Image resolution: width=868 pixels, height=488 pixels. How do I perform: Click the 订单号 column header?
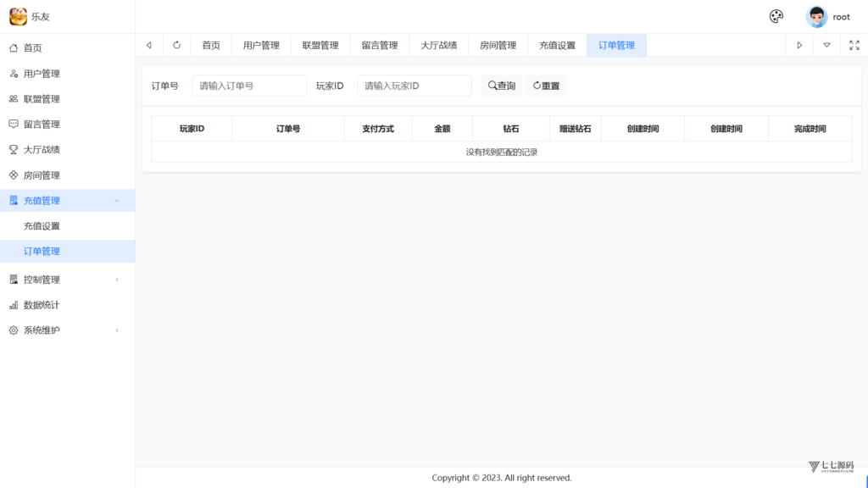pyautogui.click(x=288, y=129)
